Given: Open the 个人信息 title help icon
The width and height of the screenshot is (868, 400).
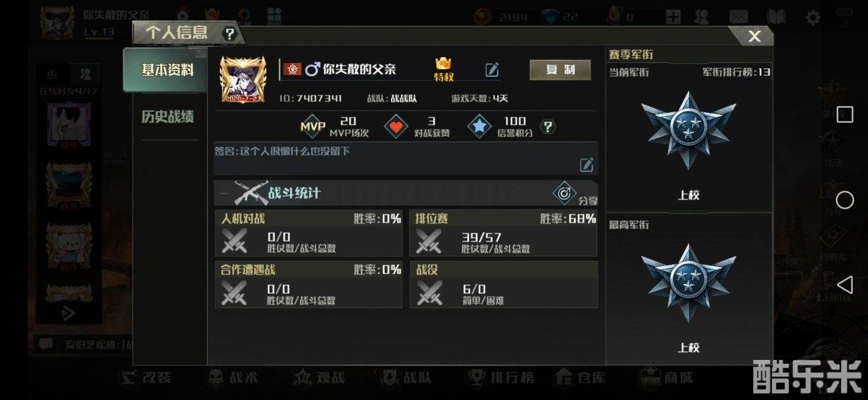Looking at the screenshot, I should coord(229,33).
